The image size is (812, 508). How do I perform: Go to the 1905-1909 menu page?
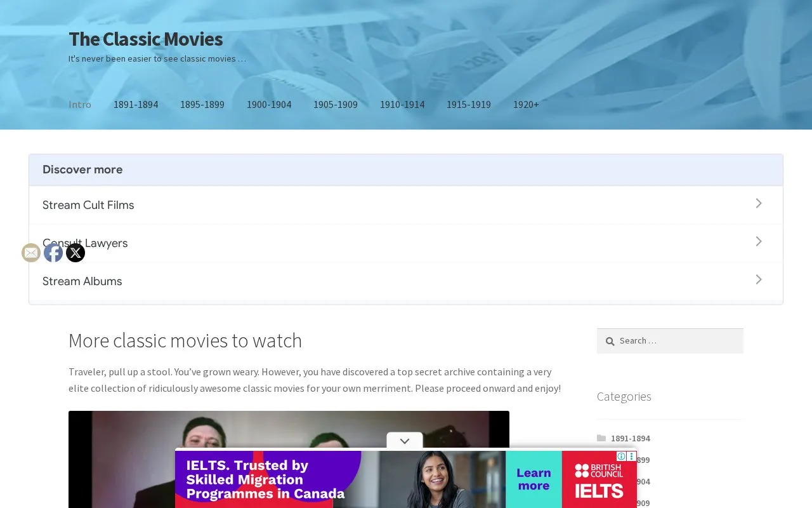click(x=336, y=105)
